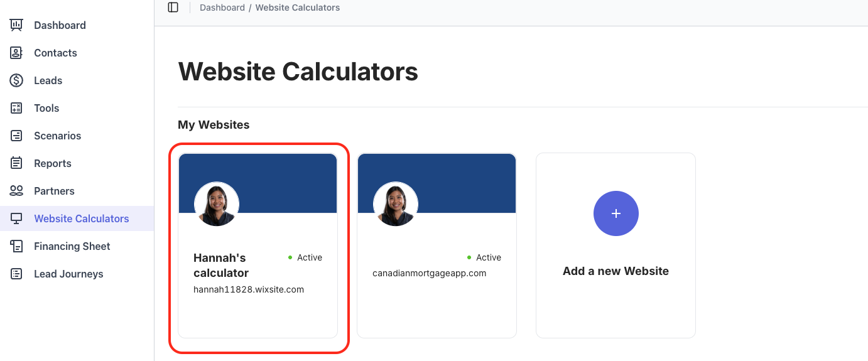Click the profile photo on canadianmortgageapp card

point(396,205)
